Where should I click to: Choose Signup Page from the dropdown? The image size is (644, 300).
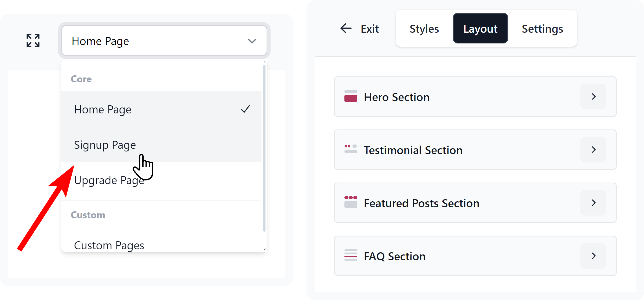[105, 145]
